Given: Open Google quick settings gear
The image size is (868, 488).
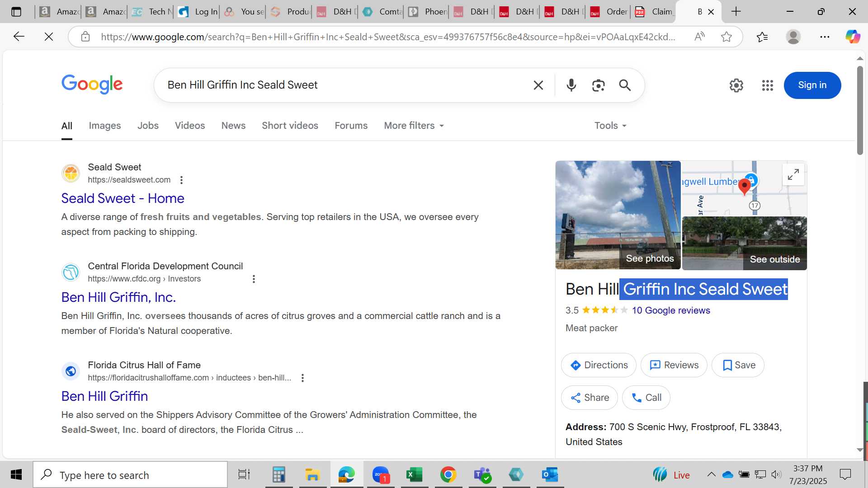Looking at the screenshot, I should 736,85.
